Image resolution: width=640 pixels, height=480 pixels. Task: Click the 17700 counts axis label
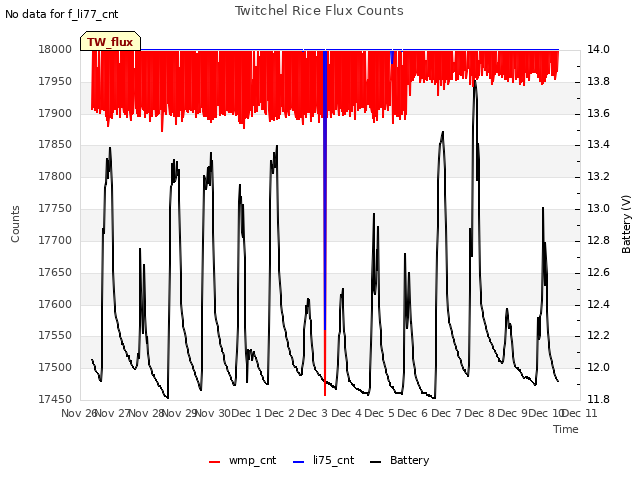click(x=55, y=240)
